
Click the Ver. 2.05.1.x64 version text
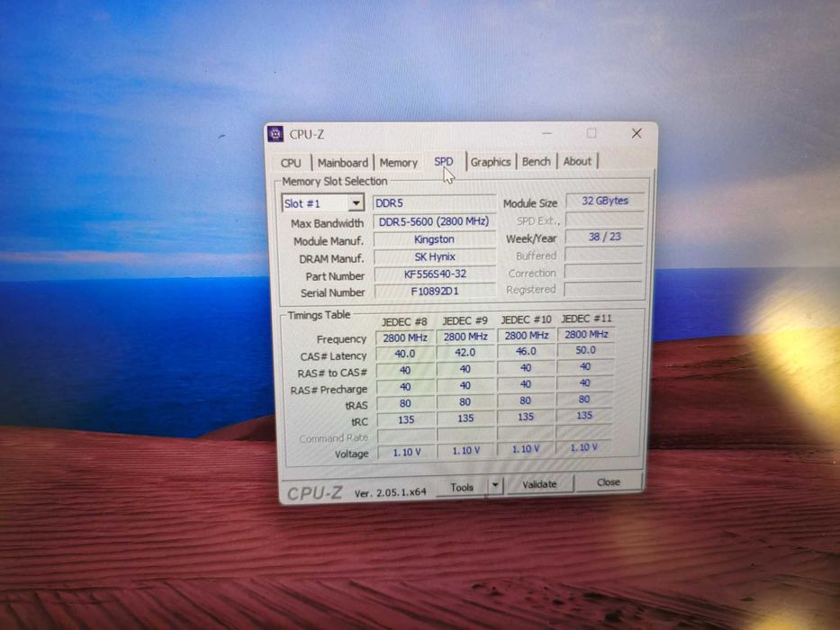coord(390,492)
